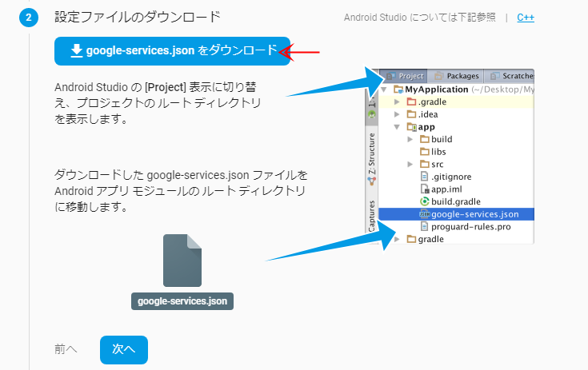588x370 pixels.
Task: Expand the .idea folder arrow
Action: tap(397, 114)
